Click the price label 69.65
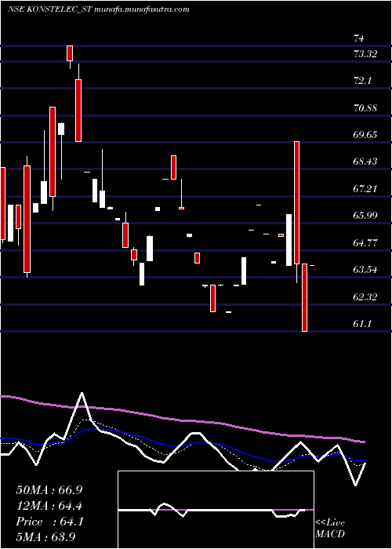The width and height of the screenshot is (392, 549). click(x=365, y=135)
